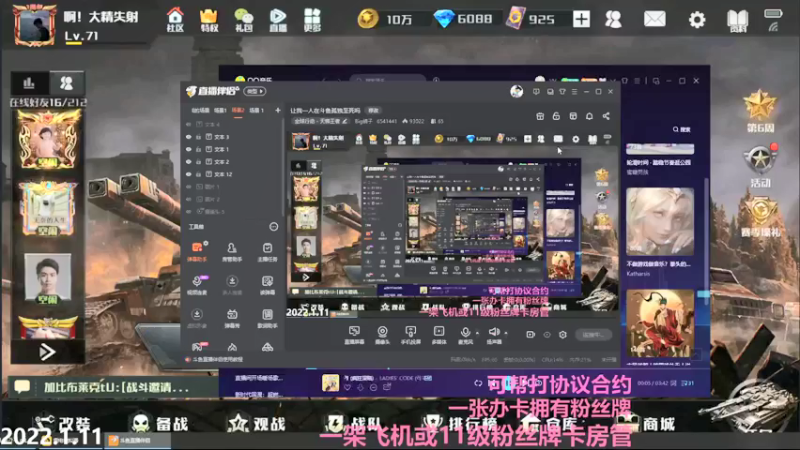Add 手机投屏 phone mirroring source
Viewport: 800px width, 450px height.
pyautogui.click(x=411, y=335)
